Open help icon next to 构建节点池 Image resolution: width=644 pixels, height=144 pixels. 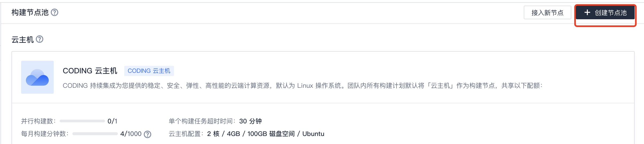(x=55, y=12)
